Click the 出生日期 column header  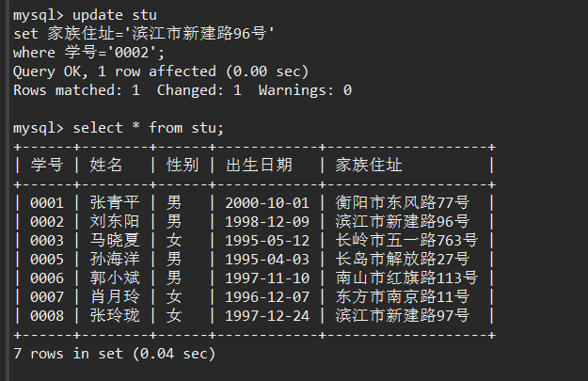[259, 166]
